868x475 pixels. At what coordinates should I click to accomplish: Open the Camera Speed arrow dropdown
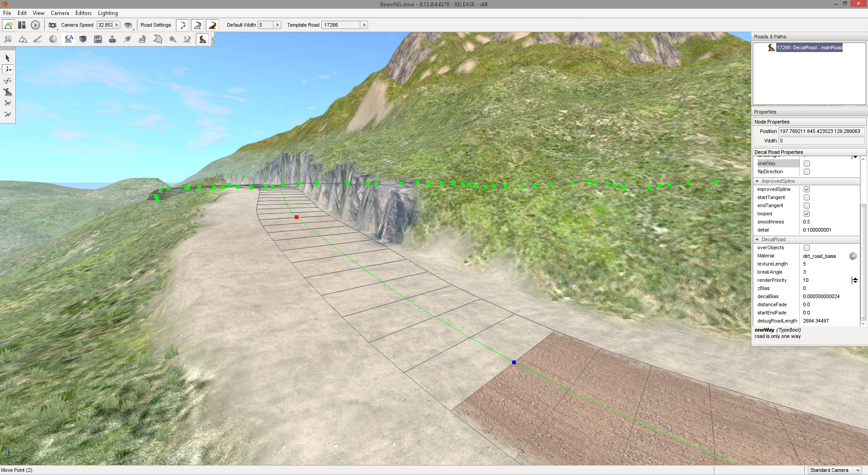[117, 25]
